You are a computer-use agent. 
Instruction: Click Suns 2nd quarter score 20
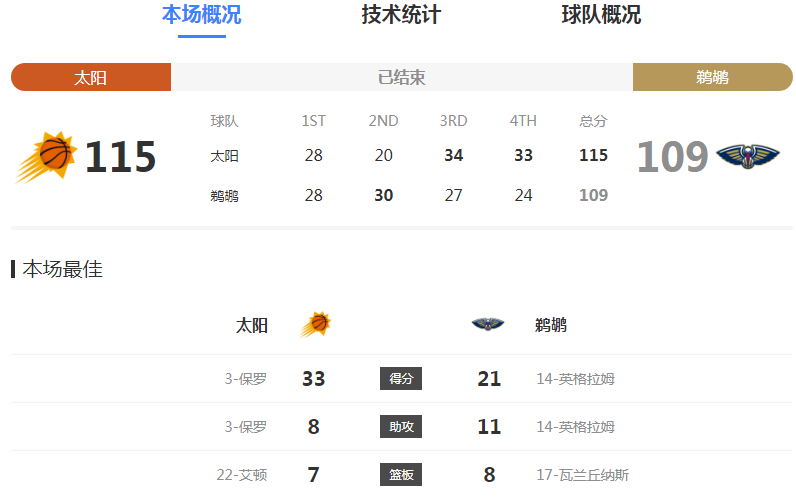click(384, 155)
